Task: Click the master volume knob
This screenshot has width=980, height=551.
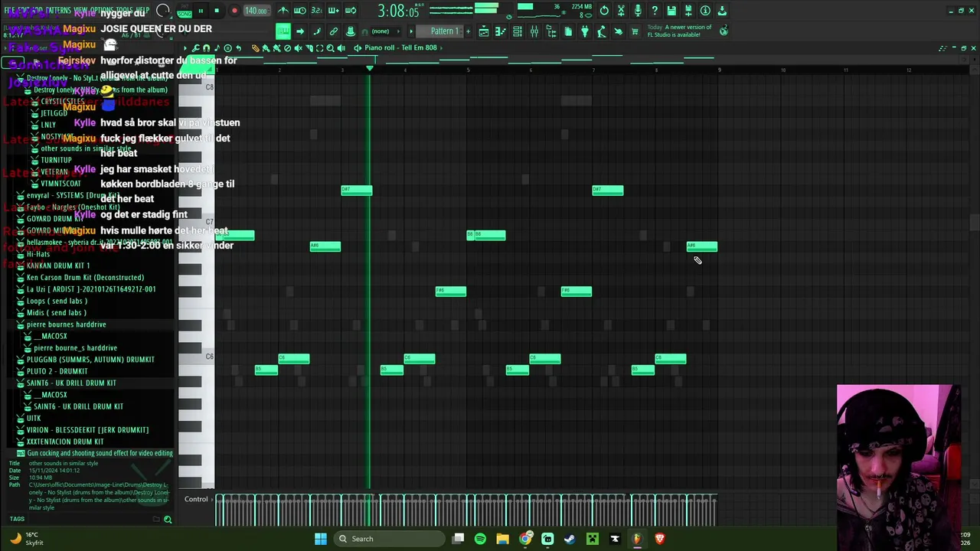Action: tap(163, 11)
